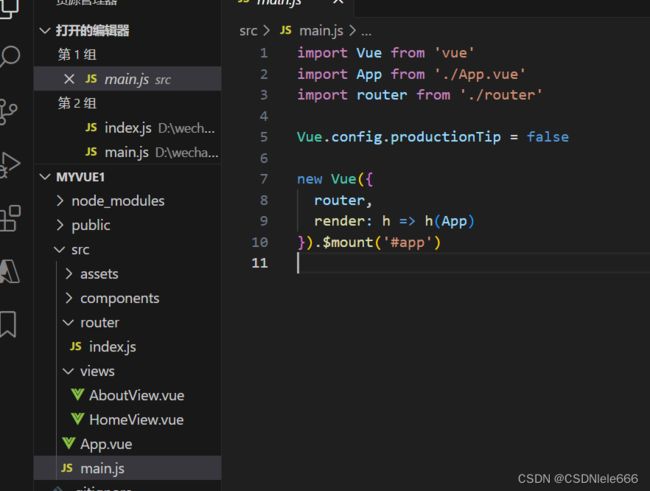Image resolution: width=650 pixels, height=491 pixels.
Task: Click the ellipsis breadcrumb segment
Action: click(366, 32)
